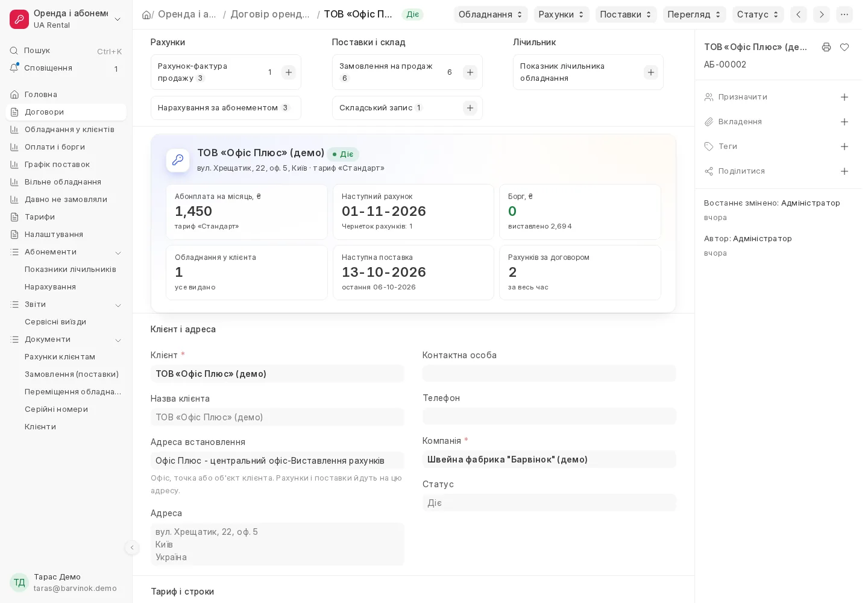This screenshot has width=868, height=603.
Task: Click the Адреса встановлення field
Action: [x=277, y=461]
